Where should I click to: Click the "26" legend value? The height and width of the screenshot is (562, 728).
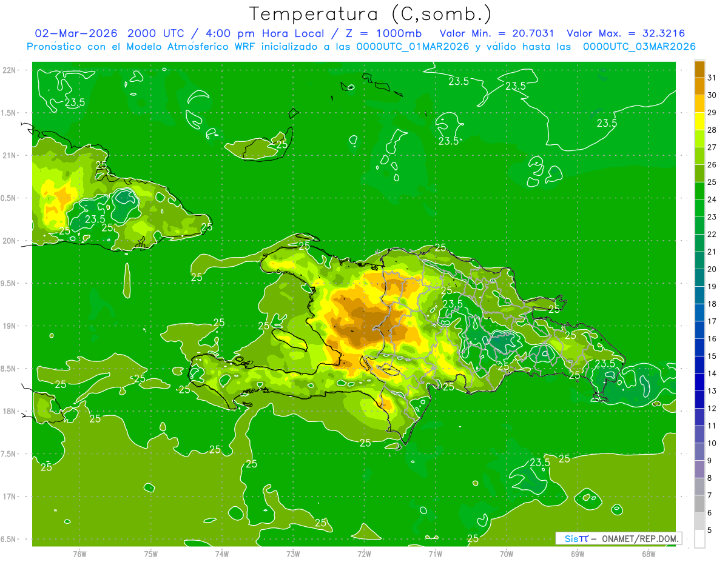click(x=712, y=165)
